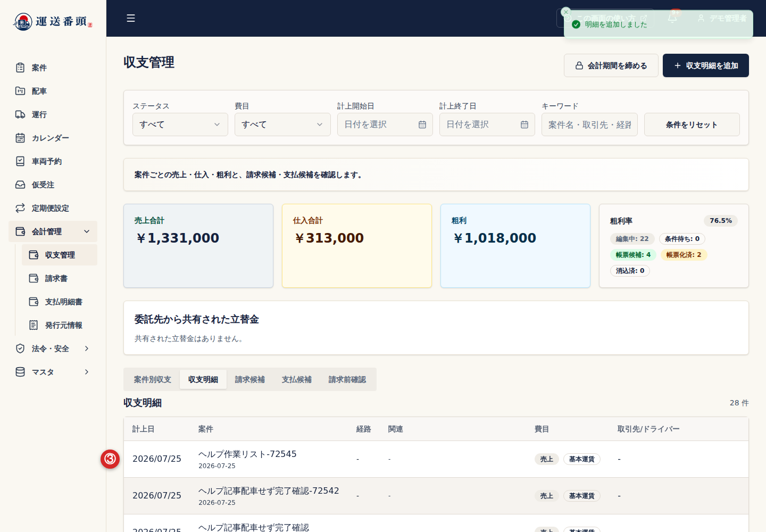766x532 pixels.
Task: Open 案件 from the sidebar
Action: pos(53,68)
